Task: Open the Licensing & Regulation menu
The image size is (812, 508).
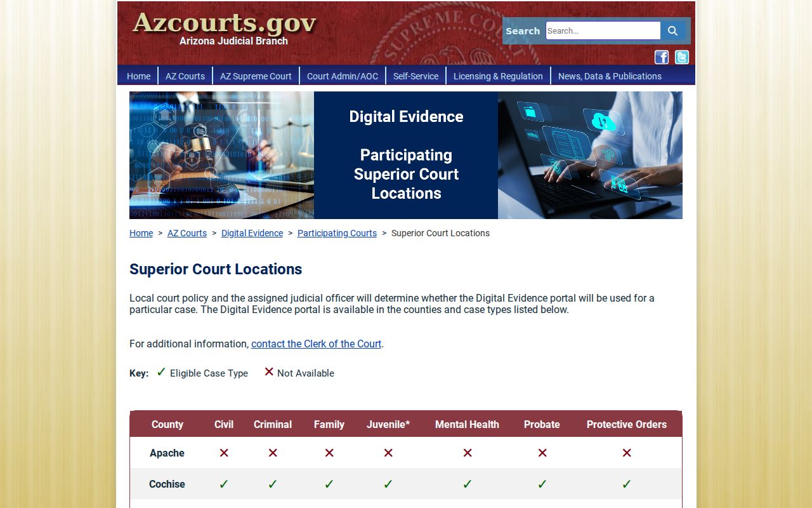Action: 498,76
